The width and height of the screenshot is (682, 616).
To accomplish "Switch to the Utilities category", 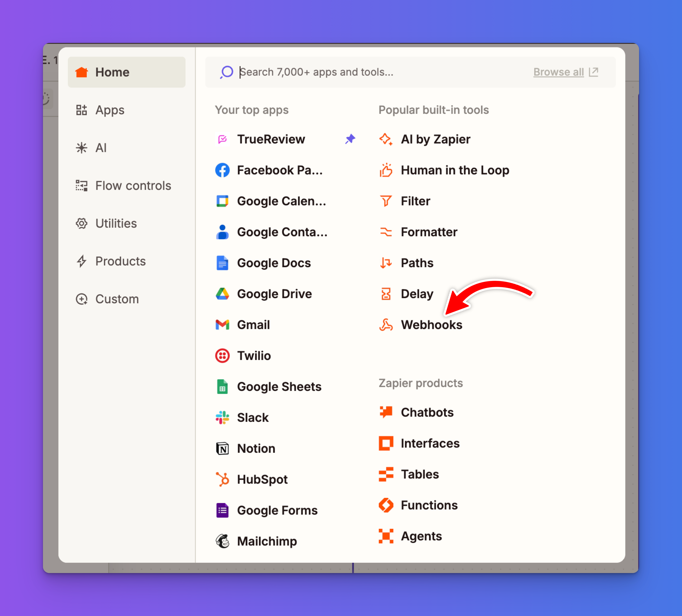I will tap(116, 223).
